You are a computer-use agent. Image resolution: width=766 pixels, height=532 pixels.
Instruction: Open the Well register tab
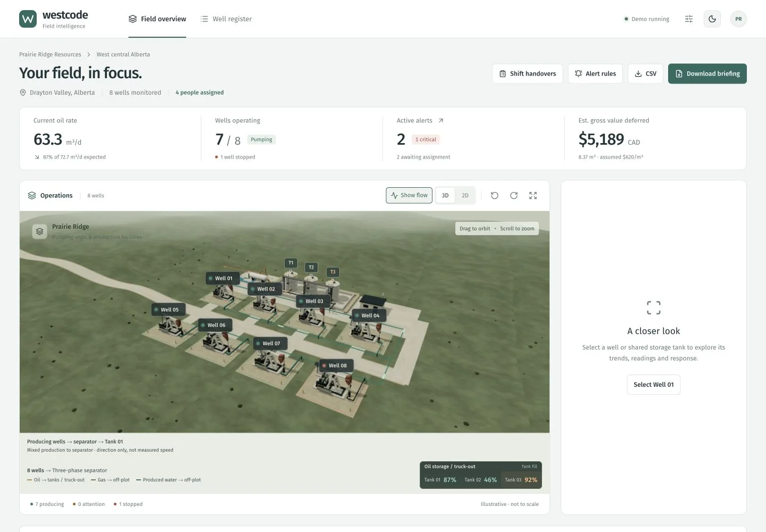pos(226,19)
